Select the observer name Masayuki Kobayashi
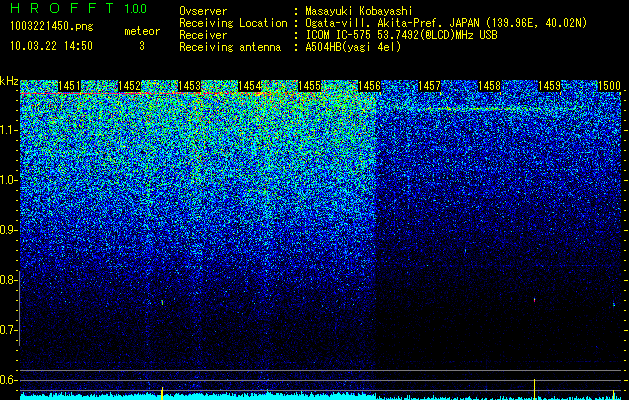629x400 pixels. tap(358, 11)
